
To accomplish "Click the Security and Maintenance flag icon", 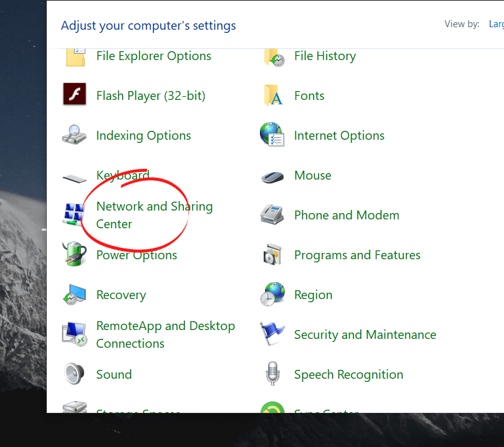I will tap(273, 334).
